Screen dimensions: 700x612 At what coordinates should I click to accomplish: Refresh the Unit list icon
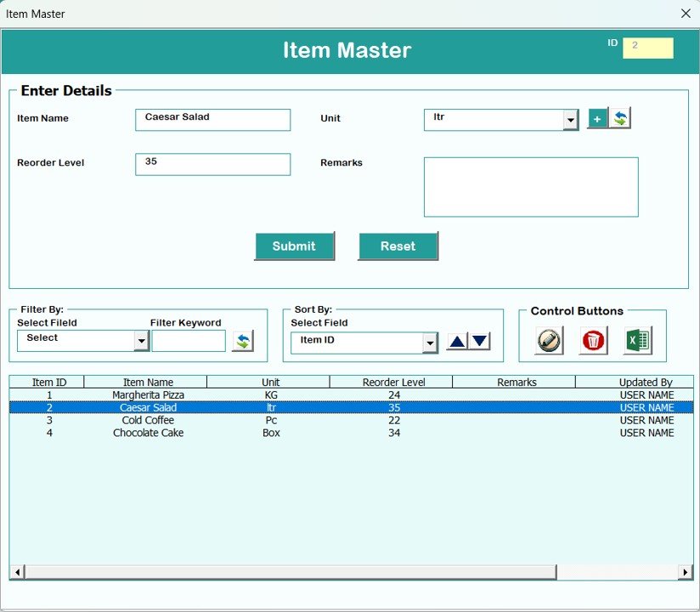pyautogui.click(x=620, y=119)
